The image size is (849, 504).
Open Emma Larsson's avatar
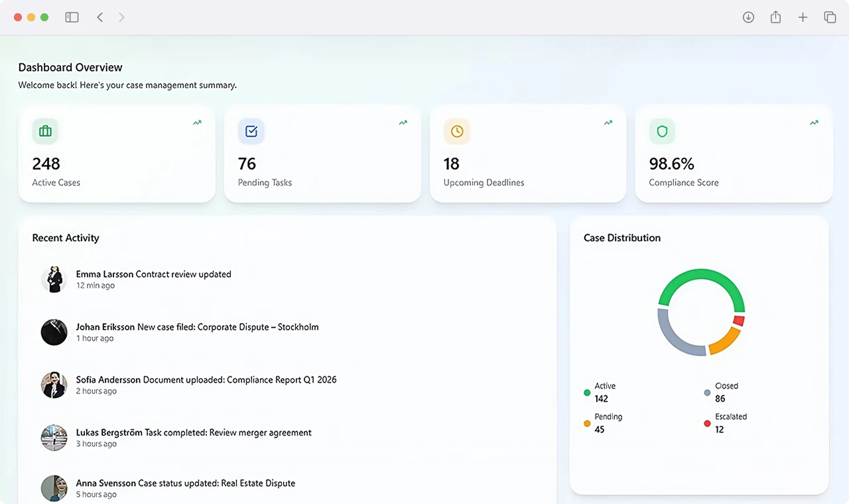(54, 279)
